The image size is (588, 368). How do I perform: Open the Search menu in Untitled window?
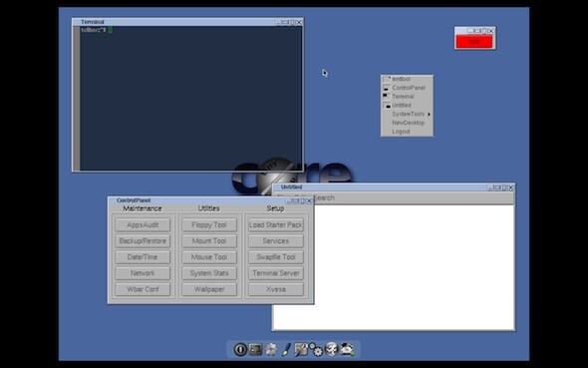coord(324,197)
